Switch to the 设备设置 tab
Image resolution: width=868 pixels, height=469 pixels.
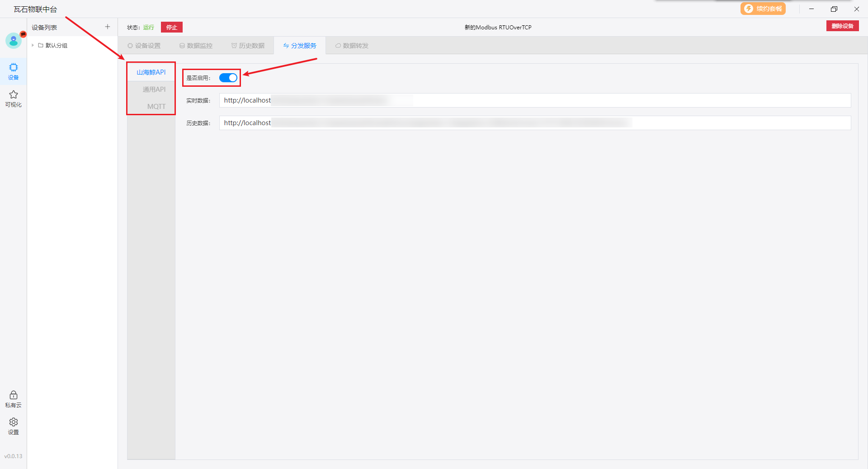pos(144,46)
